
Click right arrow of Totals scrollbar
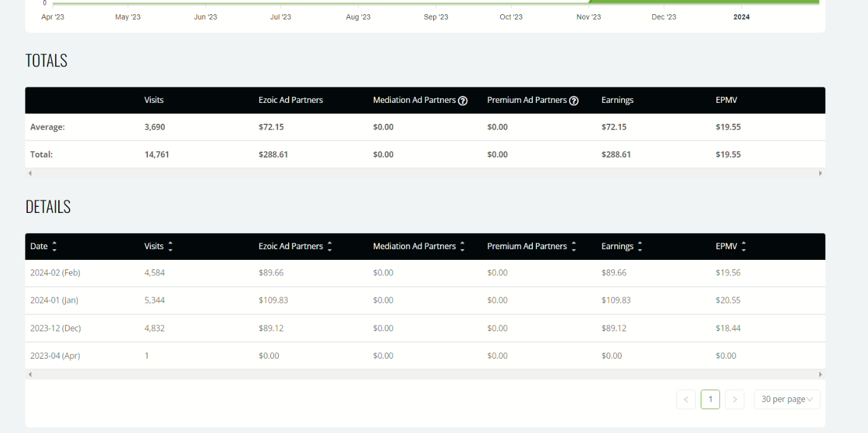820,173
